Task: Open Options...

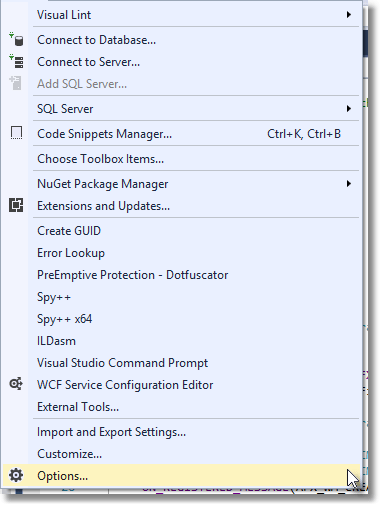Action: pos(181,476)
